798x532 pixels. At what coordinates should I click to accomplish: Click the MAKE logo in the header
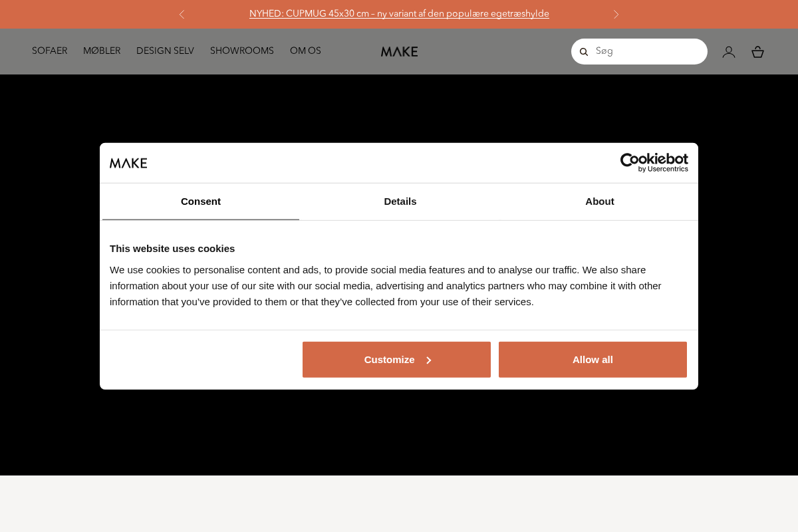[399, 51]
